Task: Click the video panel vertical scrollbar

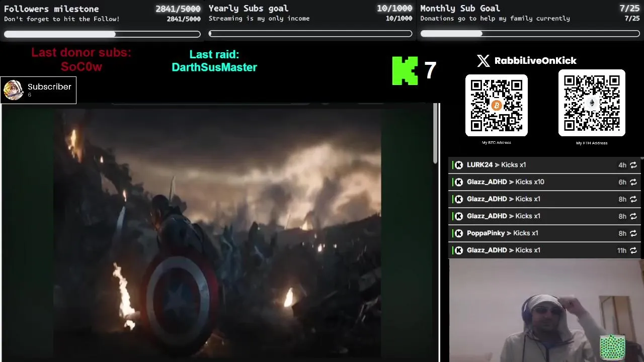Action: click(436, 133)
